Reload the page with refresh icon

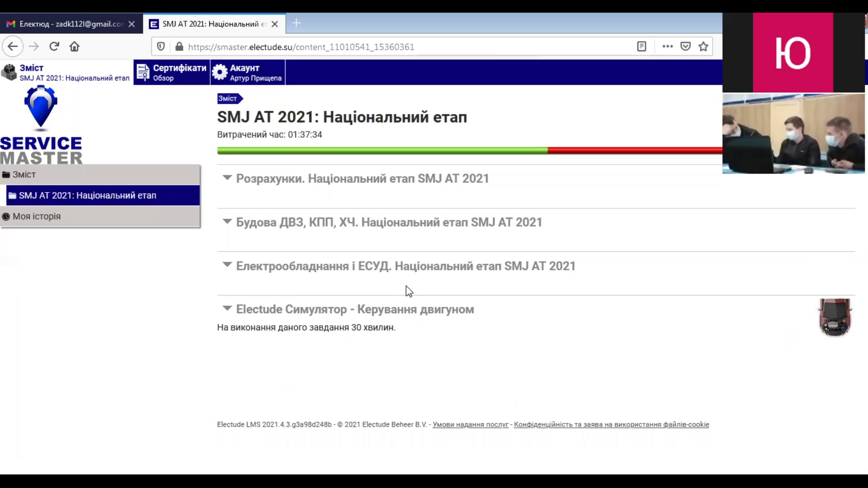(54, 47)
